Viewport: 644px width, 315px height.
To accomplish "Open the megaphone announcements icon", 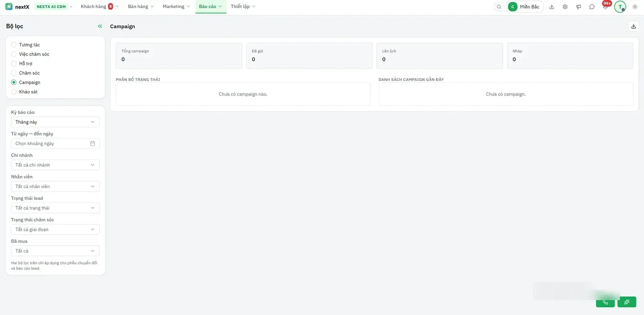I will tap(578, 7).
